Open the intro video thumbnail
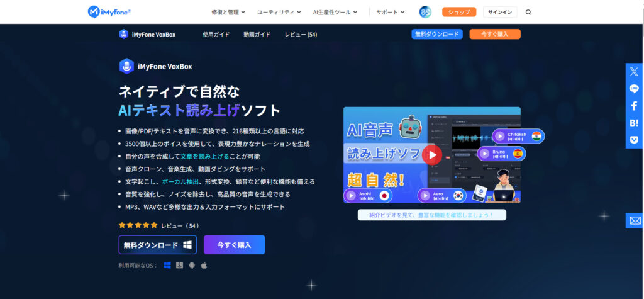The width and height of the screenshot is (644, 299). tap(432, 155)
